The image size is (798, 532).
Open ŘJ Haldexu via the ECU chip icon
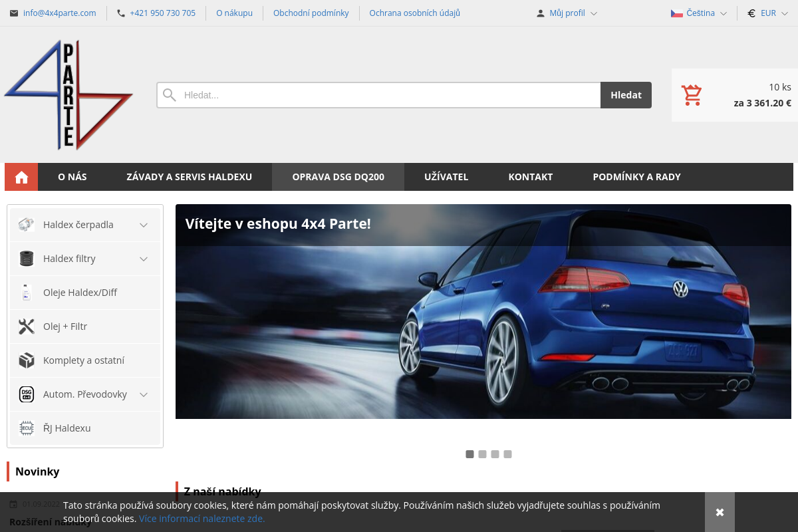[x=26, y=428]
